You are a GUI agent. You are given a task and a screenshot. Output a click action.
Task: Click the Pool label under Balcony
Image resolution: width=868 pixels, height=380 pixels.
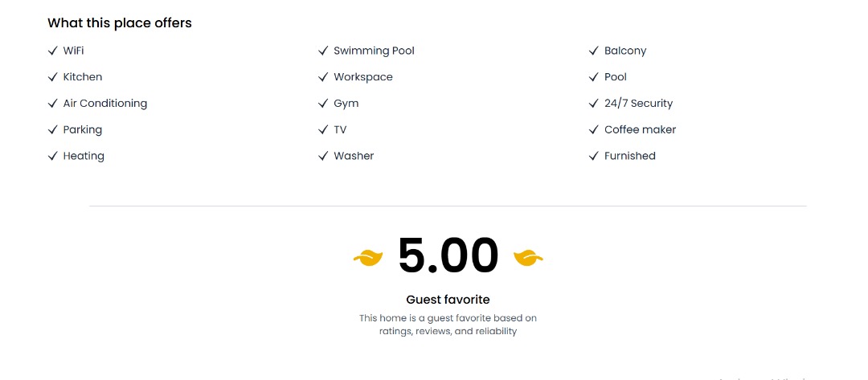click(615, 77)
